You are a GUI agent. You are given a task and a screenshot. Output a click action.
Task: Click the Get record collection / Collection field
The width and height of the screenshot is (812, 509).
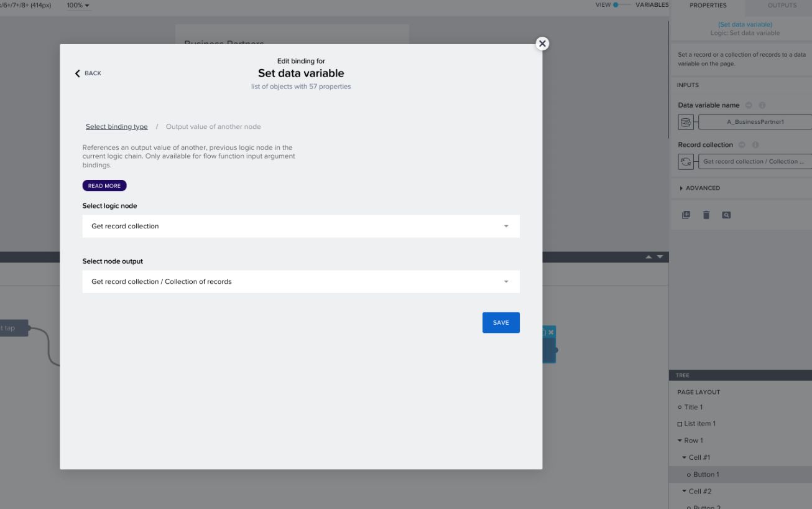tap(755, 162)
